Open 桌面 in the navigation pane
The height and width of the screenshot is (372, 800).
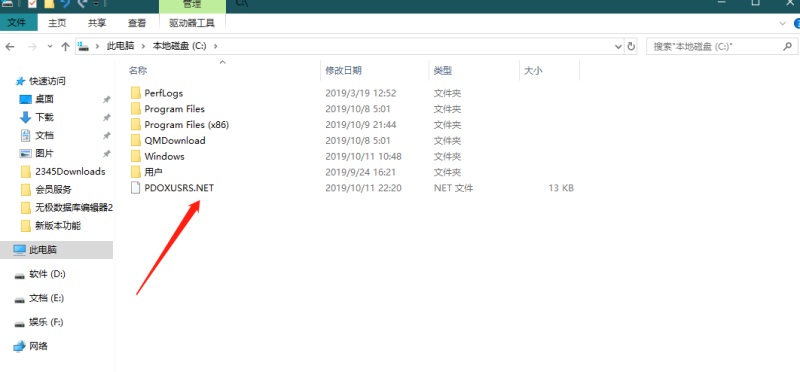pyautogui.click(x=44, y=99)
